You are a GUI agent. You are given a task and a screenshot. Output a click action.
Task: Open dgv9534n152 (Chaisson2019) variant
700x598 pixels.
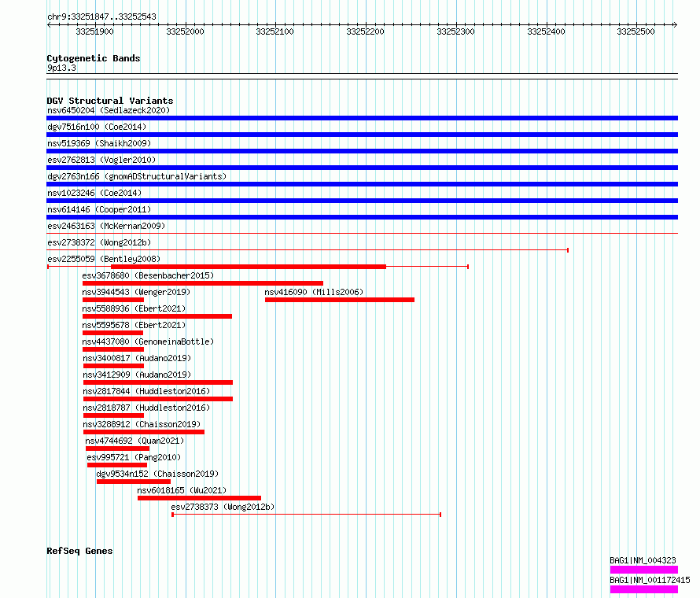(x=157, y=474)
